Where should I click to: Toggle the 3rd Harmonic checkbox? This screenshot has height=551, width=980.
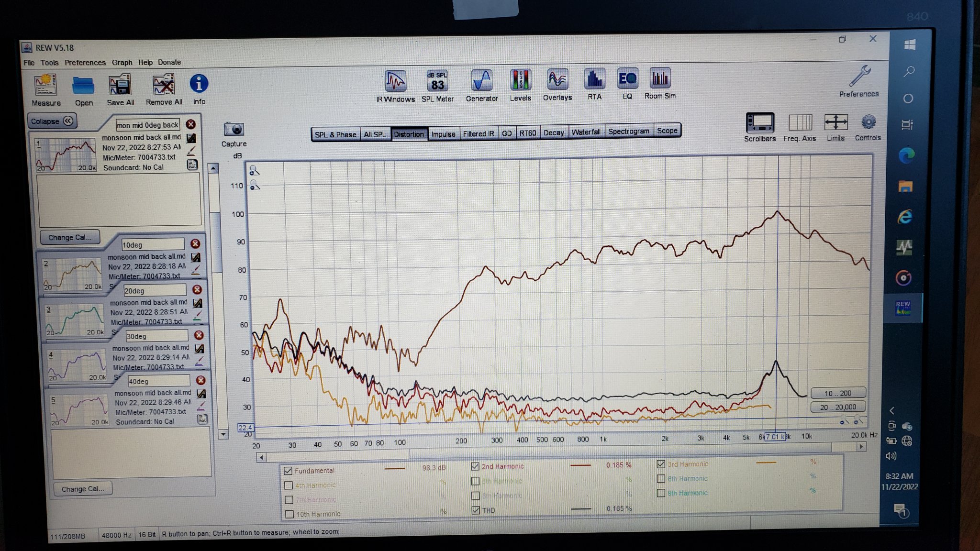[661, 464]
